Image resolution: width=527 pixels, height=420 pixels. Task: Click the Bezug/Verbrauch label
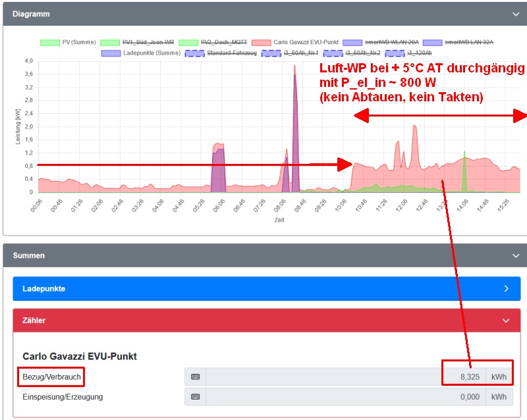tap(51, 377)
